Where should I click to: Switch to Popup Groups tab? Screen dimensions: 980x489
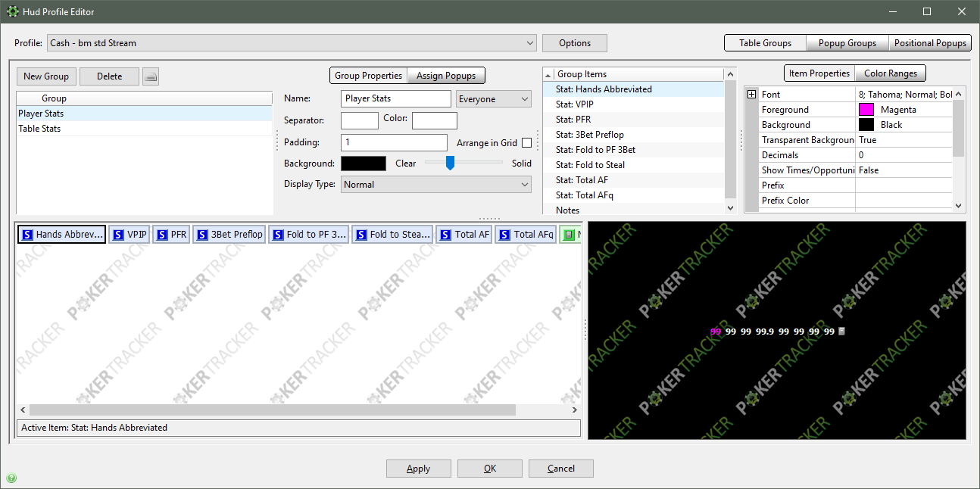(x=847, y=43)
